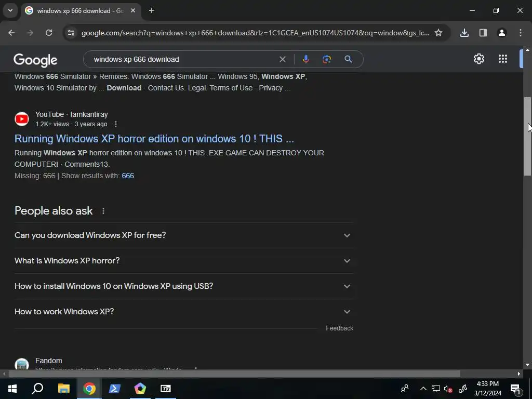The width and height of the screenshot is (532, 399).
Task: Open Chrome downloads icon
Action: click(x=464, y=33)
